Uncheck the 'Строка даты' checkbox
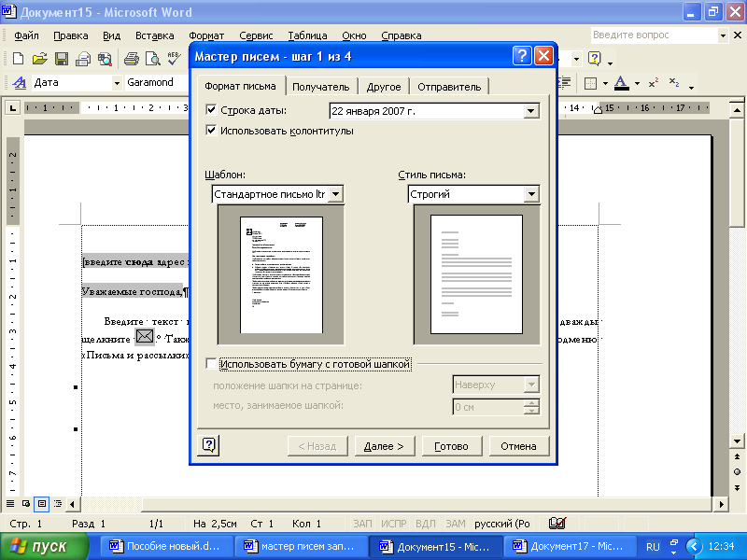The width and height of the screenshot is (747, 560). coord(211,109)
